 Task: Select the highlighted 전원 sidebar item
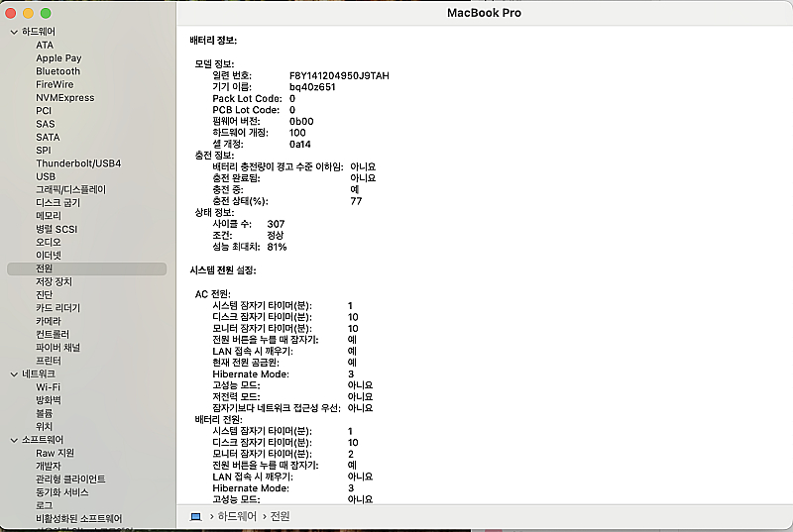coord(86,268)
